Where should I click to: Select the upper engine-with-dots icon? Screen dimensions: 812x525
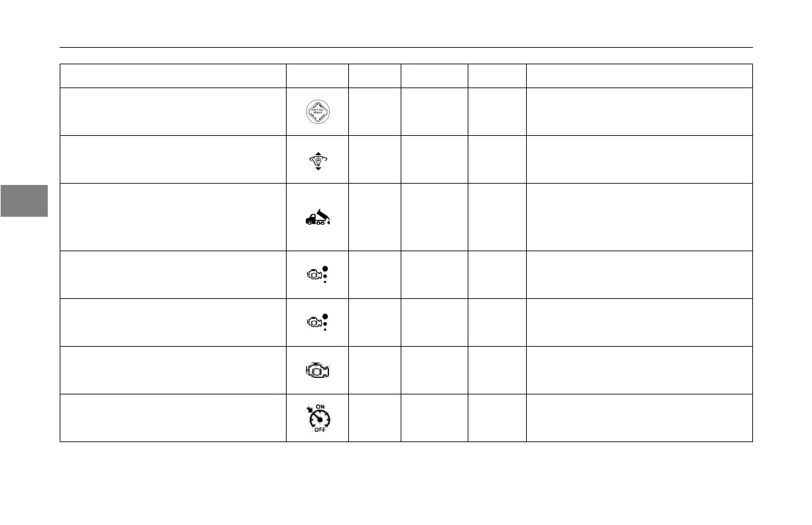317,274
